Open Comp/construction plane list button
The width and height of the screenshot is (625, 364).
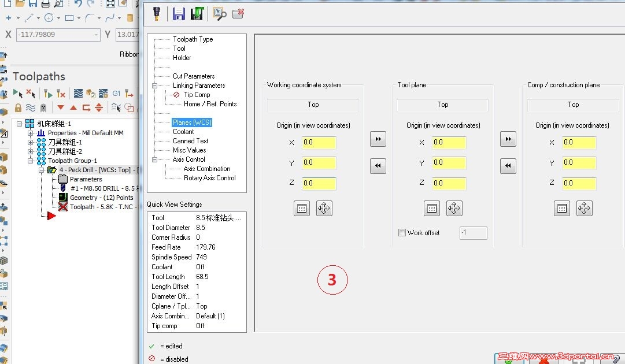click(562, 208)
